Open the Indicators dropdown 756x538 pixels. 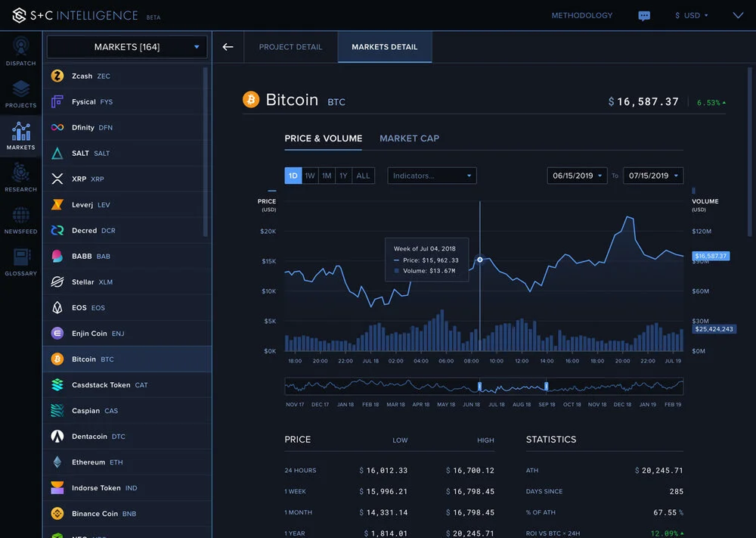point(432,176)
